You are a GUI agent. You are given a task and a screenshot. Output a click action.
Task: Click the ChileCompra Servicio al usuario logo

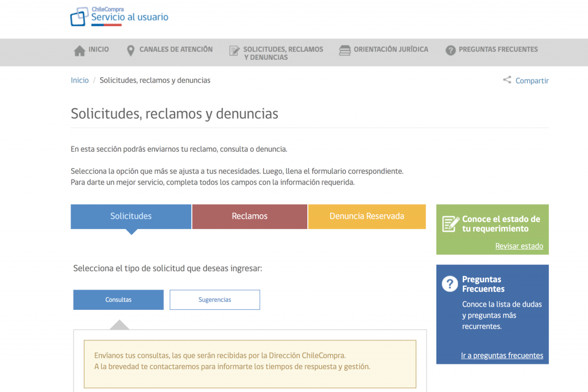(x=119, y=17)
